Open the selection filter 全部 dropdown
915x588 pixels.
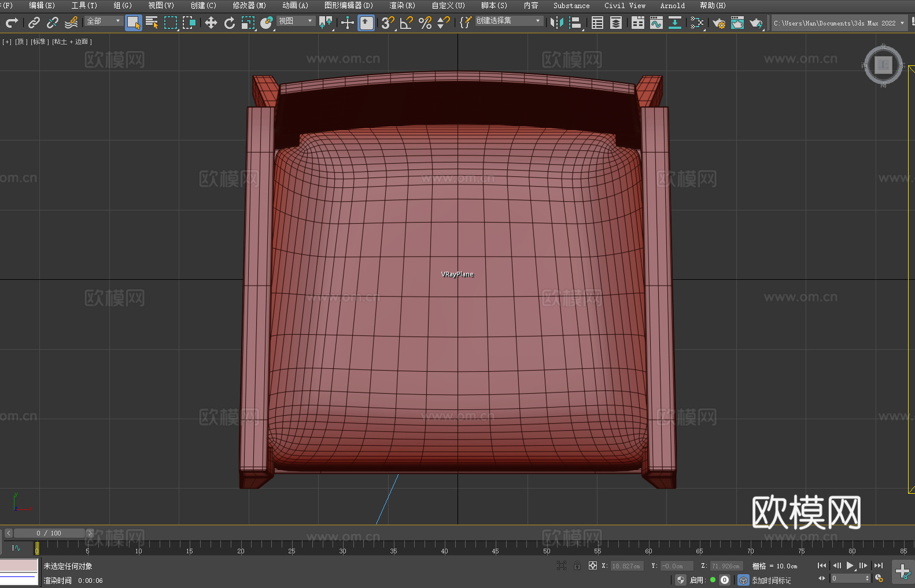click(x=104, y=21)
